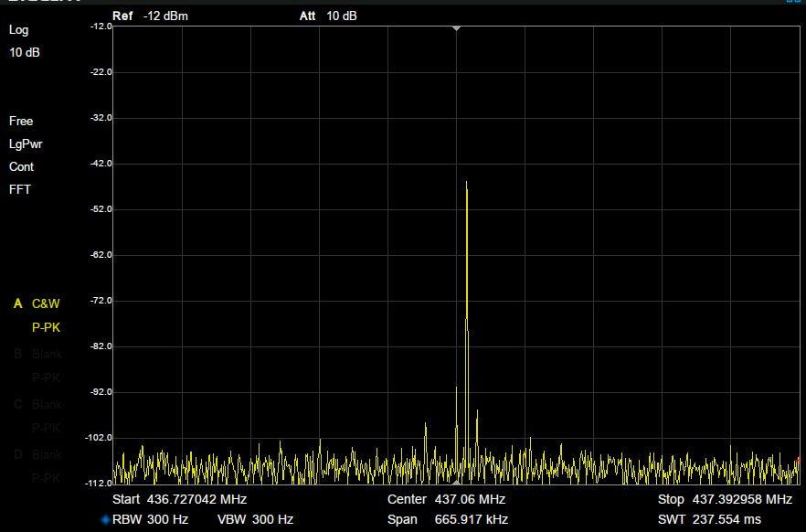Click the Start 436.727042 MHz frequency readout
Image resolution: width=806 pixels, height=532 pixels.
tap(179, 499)
